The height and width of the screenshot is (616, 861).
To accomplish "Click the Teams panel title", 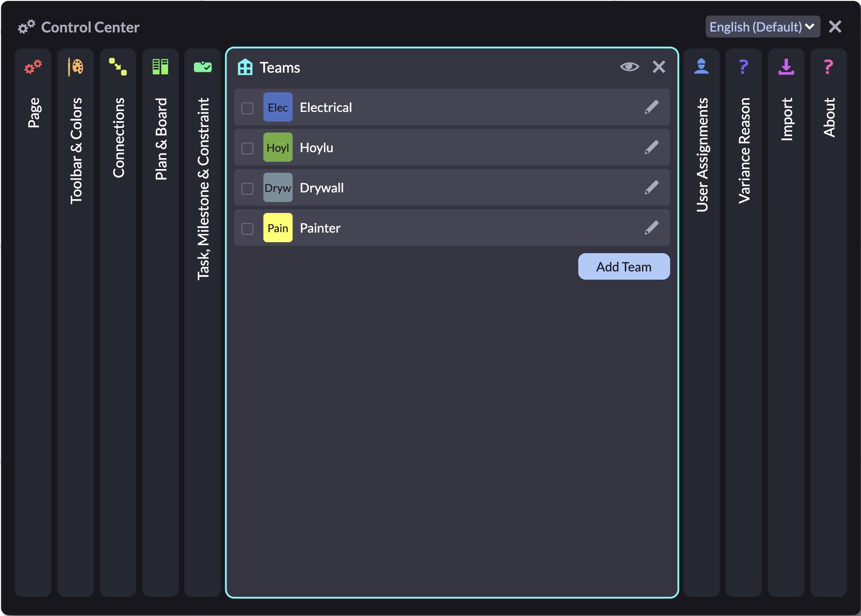I will click(x=280, y=68).
